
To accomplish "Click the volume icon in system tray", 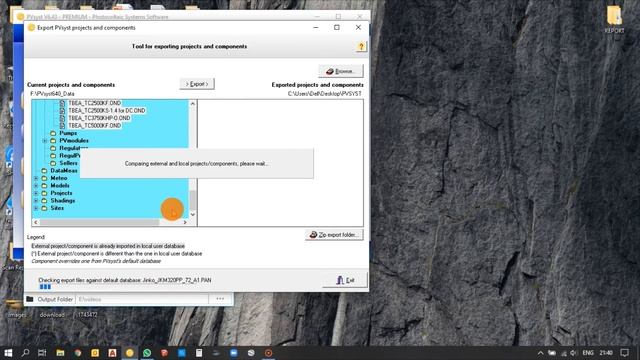I will point(573,353).
